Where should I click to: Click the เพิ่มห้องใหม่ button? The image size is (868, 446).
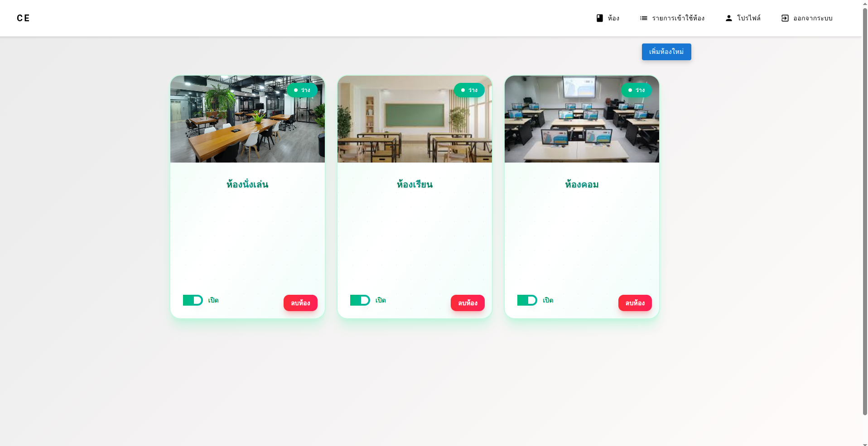coord(666,52)
